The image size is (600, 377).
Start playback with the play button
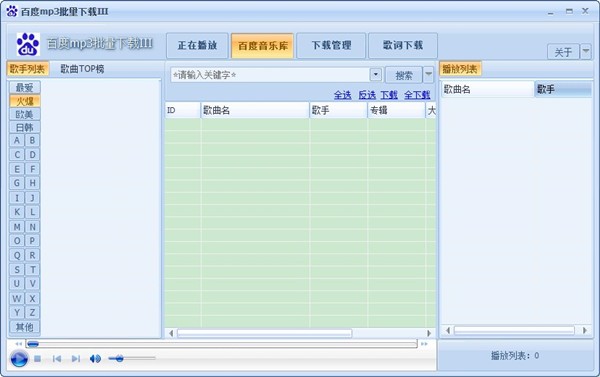click(19, 359)
